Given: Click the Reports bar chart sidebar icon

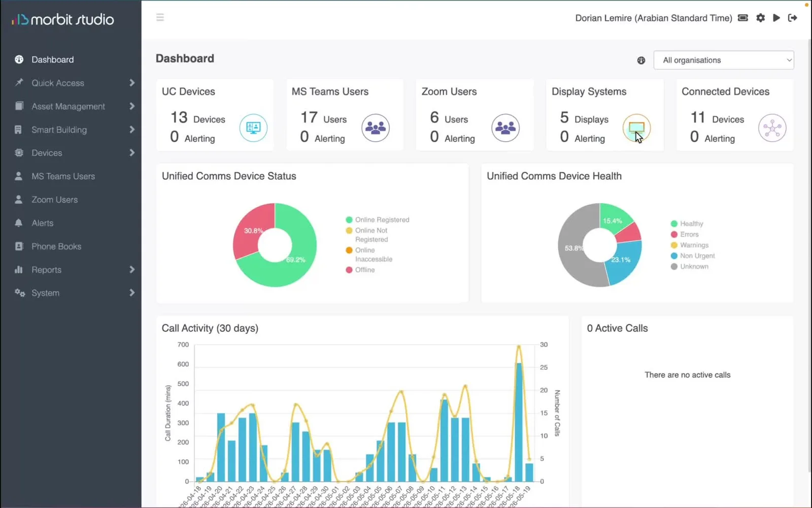Looking at the screenshot, I should pos(19,270).
